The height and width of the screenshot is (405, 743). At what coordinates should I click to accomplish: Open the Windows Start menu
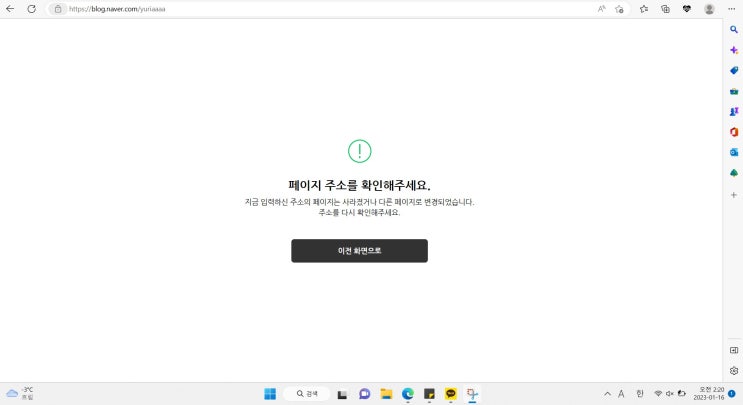pos(270,394)
